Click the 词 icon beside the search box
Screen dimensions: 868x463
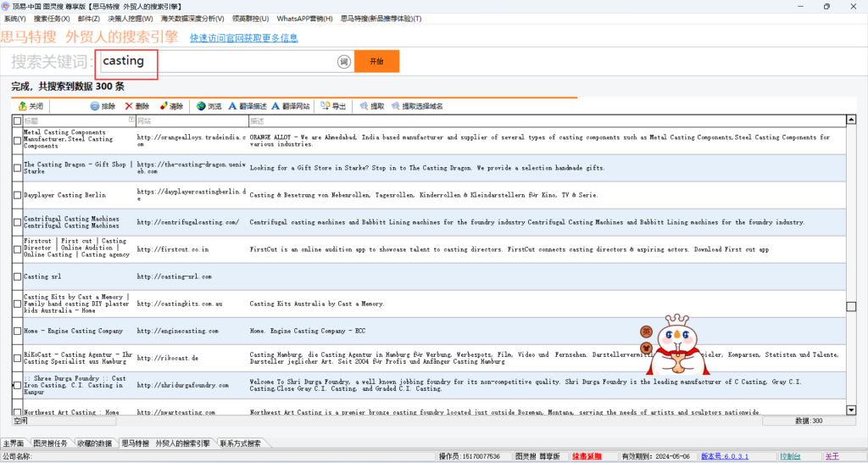tap(344, 62)
